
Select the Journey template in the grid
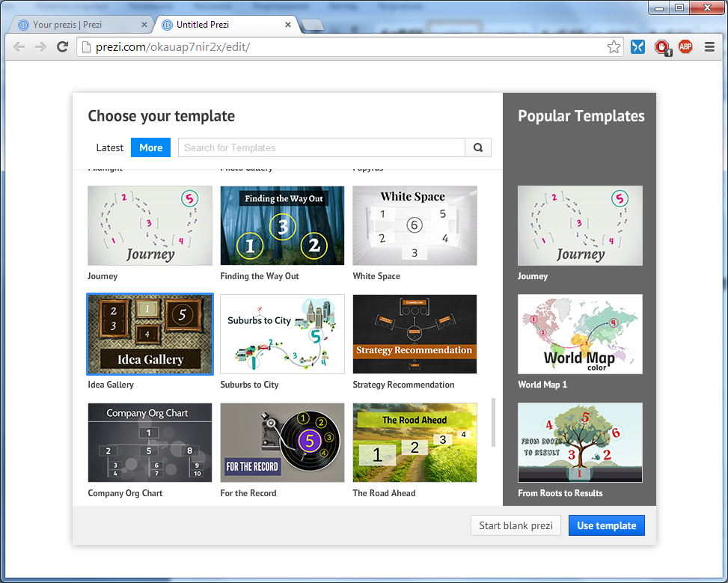coord(150,226)
